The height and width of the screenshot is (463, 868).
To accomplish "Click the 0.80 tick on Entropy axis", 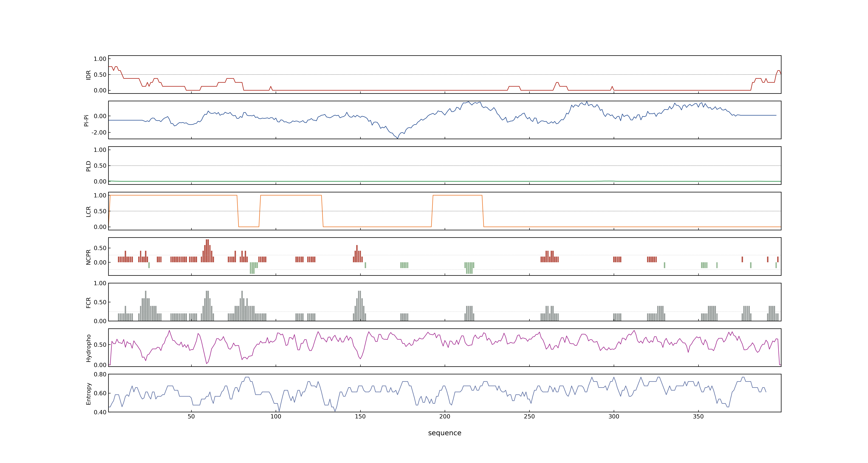I will [100, 374].
